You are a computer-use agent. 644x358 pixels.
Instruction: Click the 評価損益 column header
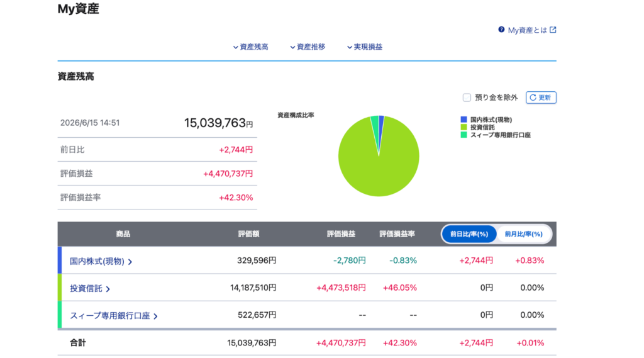[x=341, y=234]
